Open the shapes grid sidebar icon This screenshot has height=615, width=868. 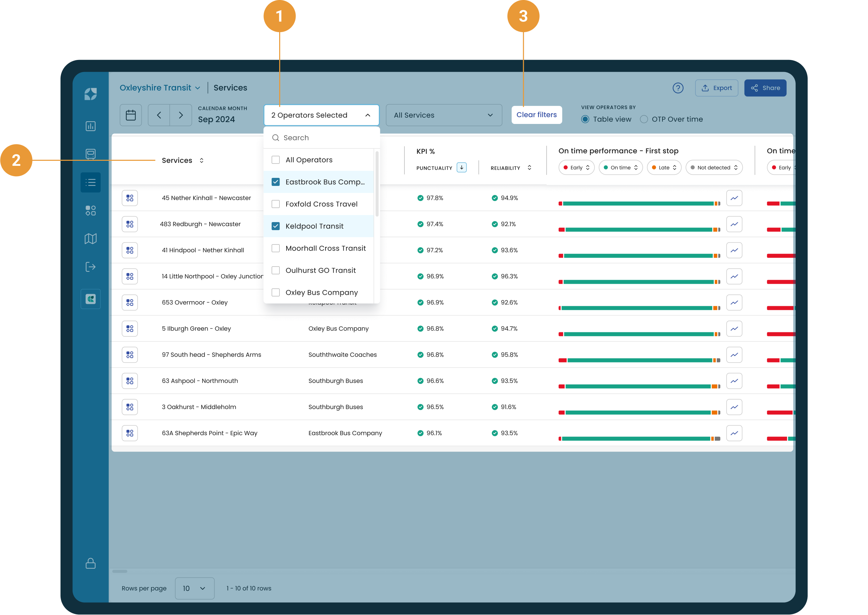(90, 211)
